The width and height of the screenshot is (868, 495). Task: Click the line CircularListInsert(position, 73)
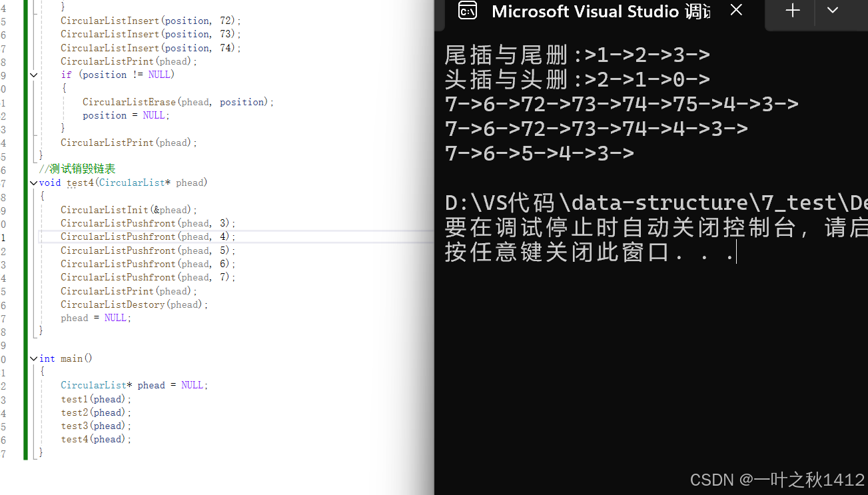pyautogui.click(x=151, y=34)
